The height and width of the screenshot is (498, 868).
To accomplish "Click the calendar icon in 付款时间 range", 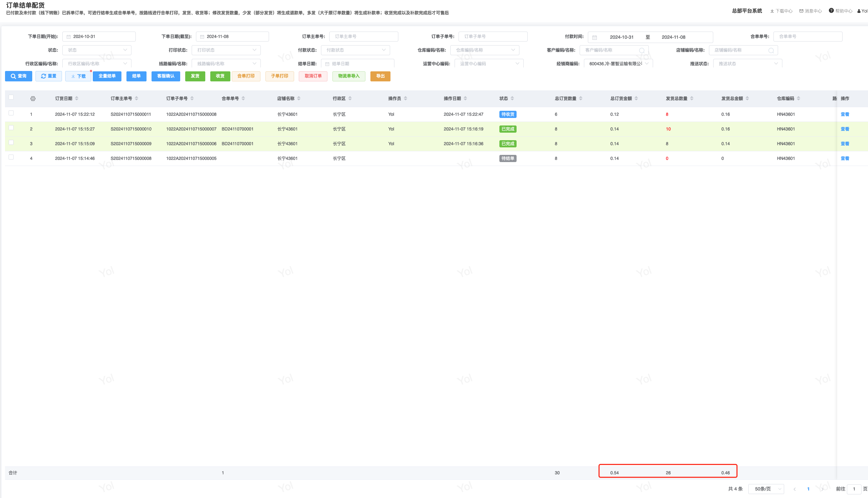I will 595,37.
